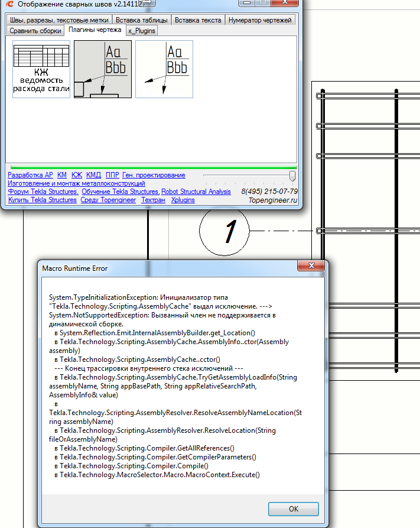Visit the Форум Tekla Structures link
The height and width of the screenshot is (528, 420).
tap(43, 192)
